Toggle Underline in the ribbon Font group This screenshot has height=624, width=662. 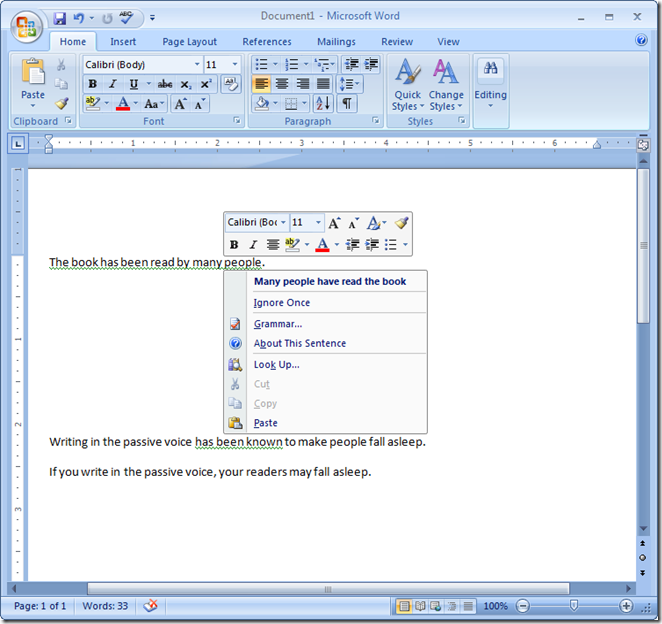point(133,84)
